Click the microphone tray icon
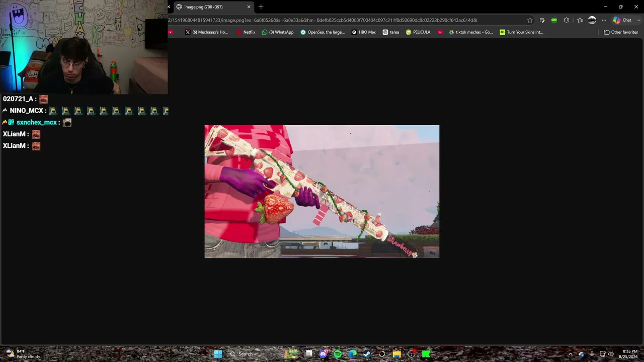 pyautogui.click(x=592, y=354)
